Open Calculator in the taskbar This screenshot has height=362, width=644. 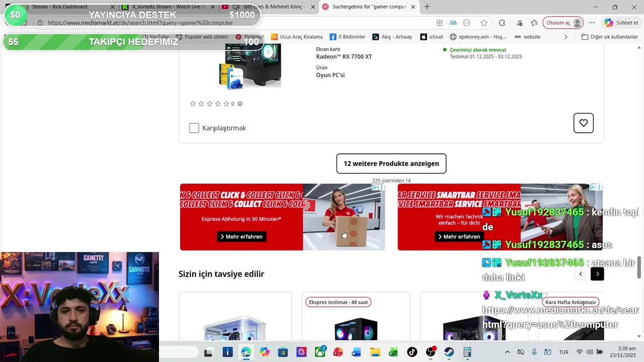[467, 352]
